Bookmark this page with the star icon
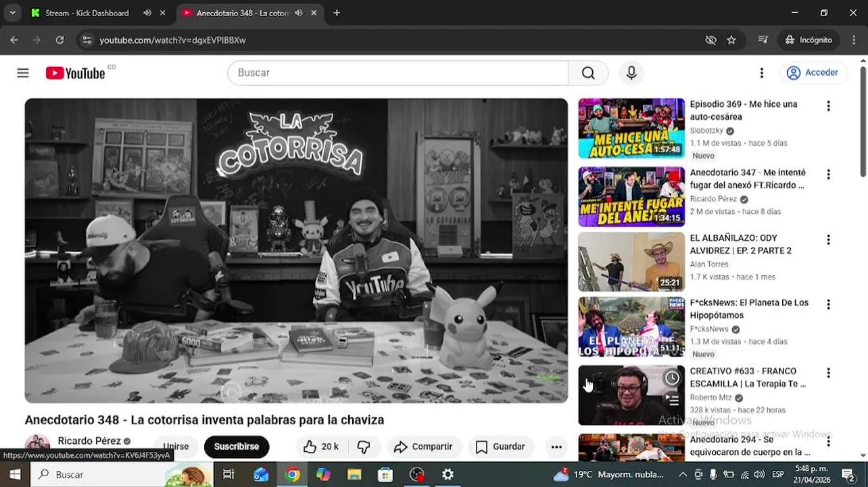 (x=731, y=40)
